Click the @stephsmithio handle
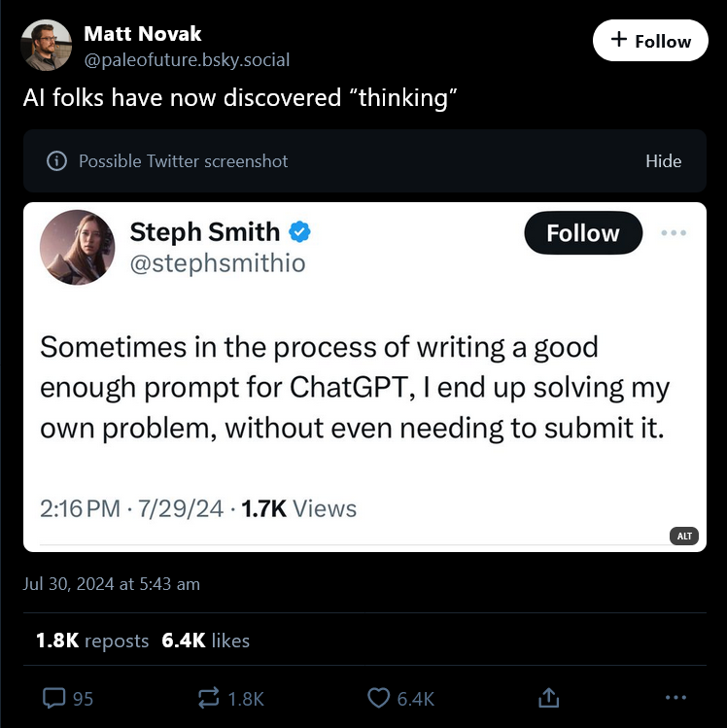This screenshot has height=728, width=727. 217,263
